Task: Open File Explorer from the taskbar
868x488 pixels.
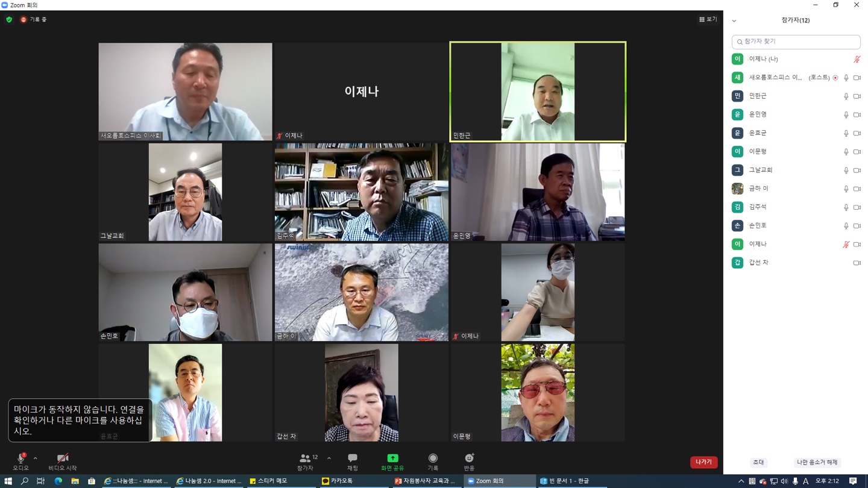Action: 75,481
